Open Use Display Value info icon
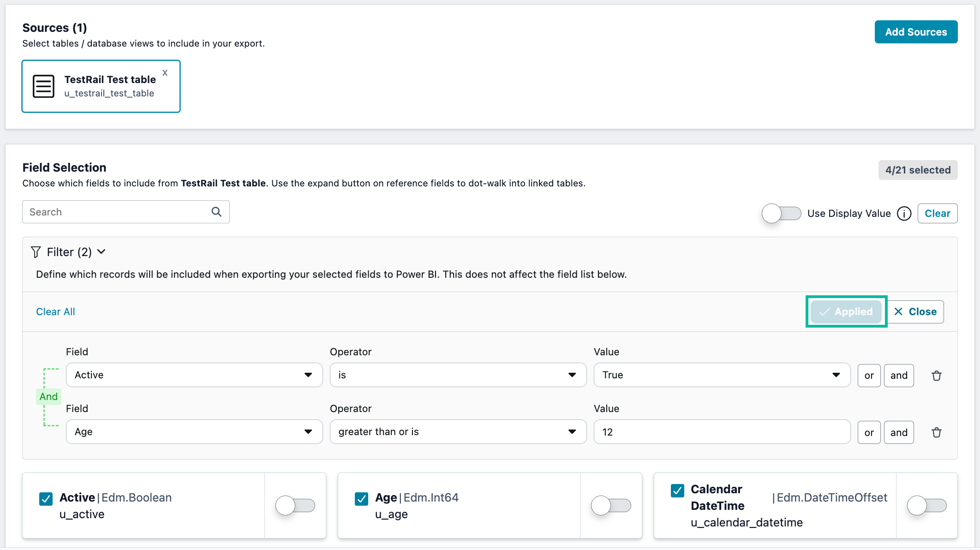The width and height of the screenshot is (980, 550). (904, 214)
